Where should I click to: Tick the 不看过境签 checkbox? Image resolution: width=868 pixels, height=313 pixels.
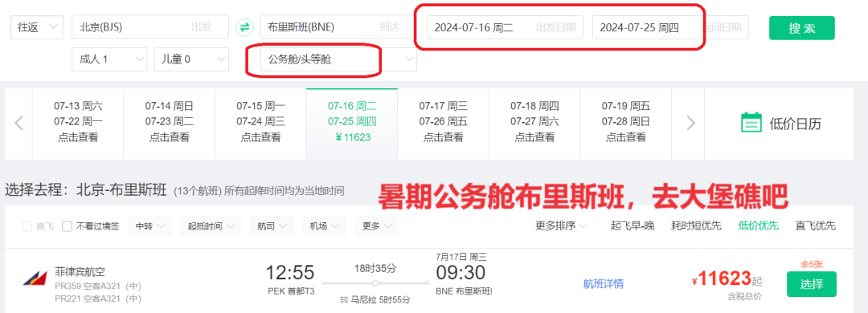[67, 226]
